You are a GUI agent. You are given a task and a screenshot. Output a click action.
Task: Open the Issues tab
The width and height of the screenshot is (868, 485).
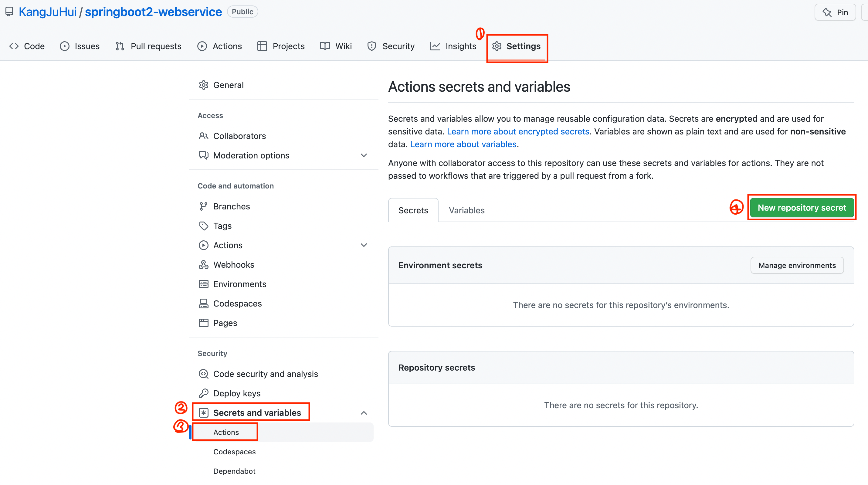(80, 46)
